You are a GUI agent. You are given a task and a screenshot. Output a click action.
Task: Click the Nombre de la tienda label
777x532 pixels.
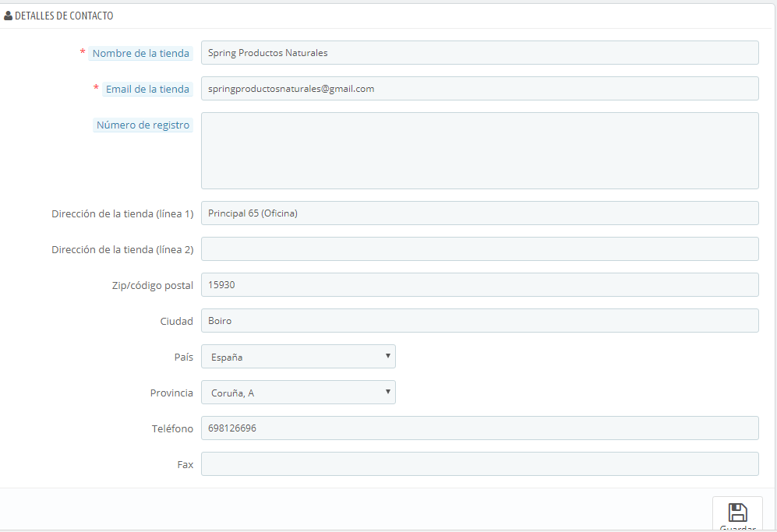[x=141, y=54]
